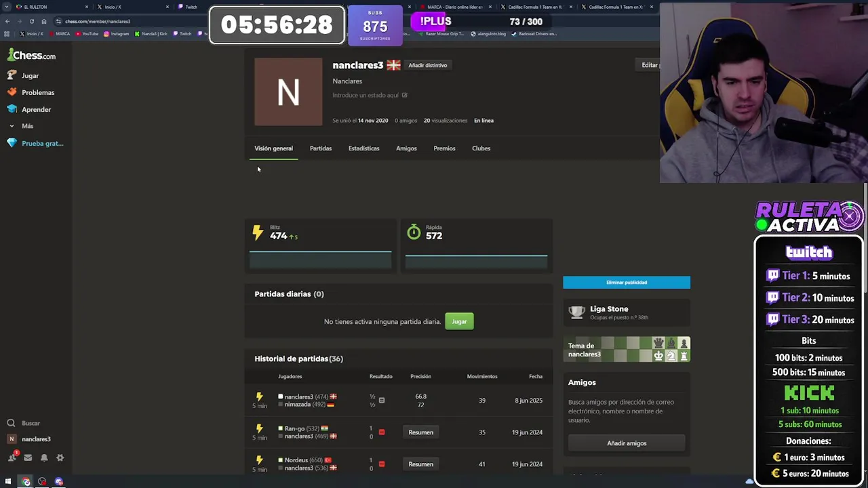Image resolution: width=868 pixels, height=488 pixels.
Task: Click Chrome icon in taskbar
Action: click(26, 482)
